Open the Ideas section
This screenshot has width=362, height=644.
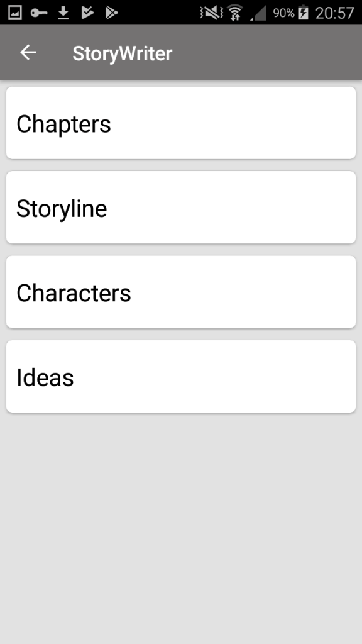tap(181, 376)
